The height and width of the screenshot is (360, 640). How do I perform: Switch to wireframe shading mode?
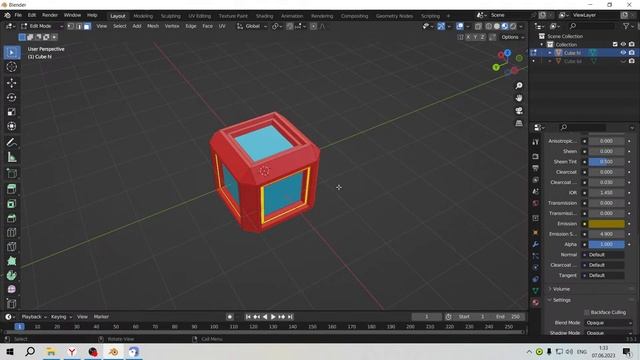(x=488, y=26)
